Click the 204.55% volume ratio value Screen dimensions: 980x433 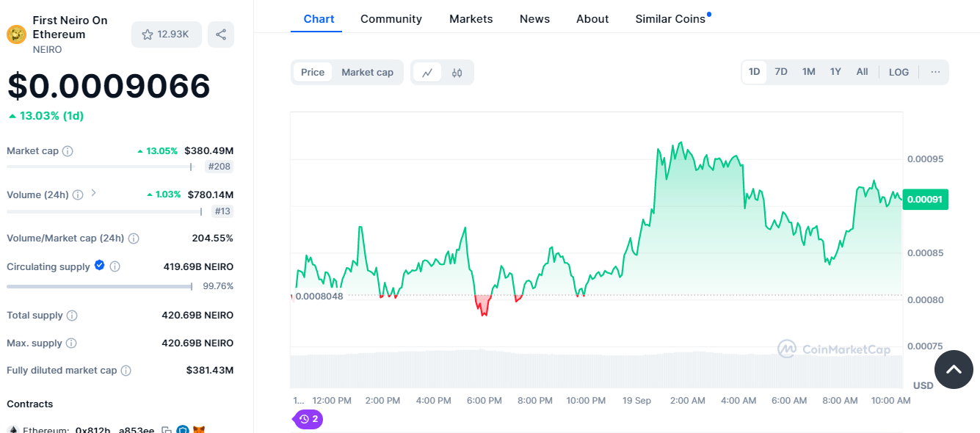(213, 239)
